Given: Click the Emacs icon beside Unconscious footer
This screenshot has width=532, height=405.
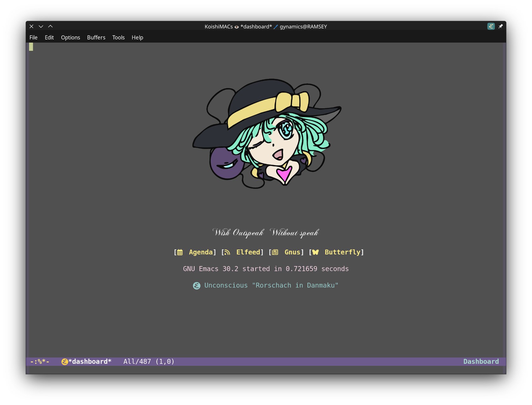Looking at the screenshot, I should (x=196, y=286).
